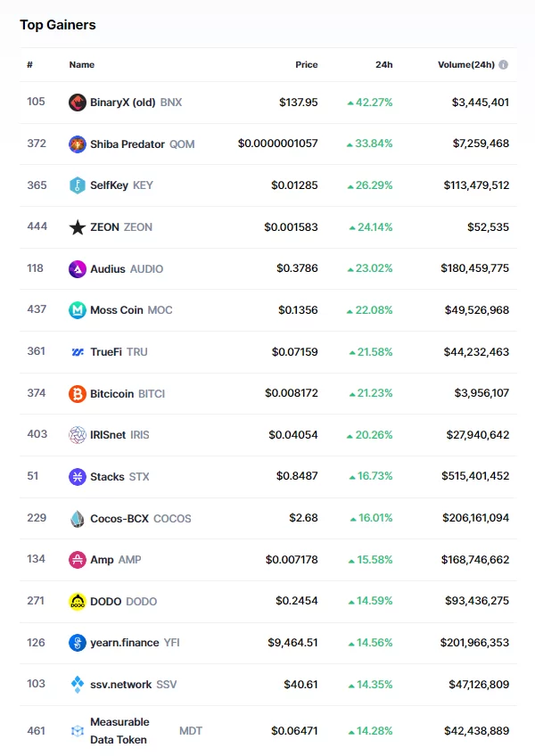Open the IRISnet coin page link
535x756 pixels.
pos(108,435)
